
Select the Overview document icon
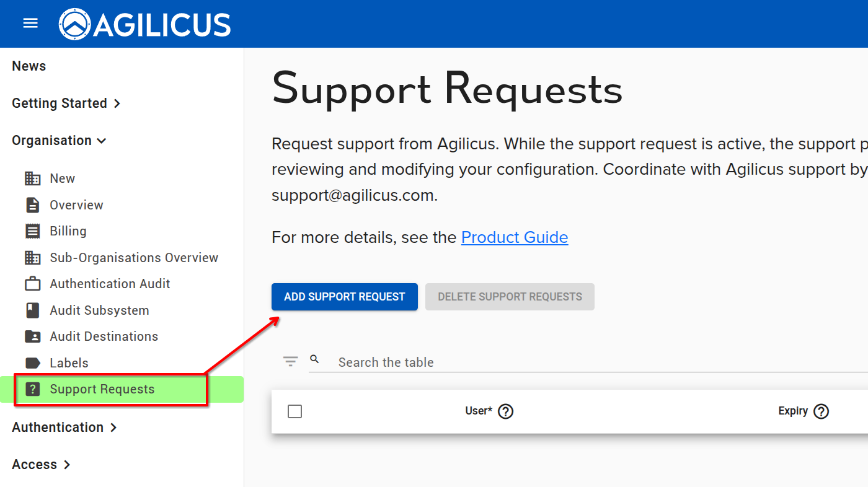(33, 204)
